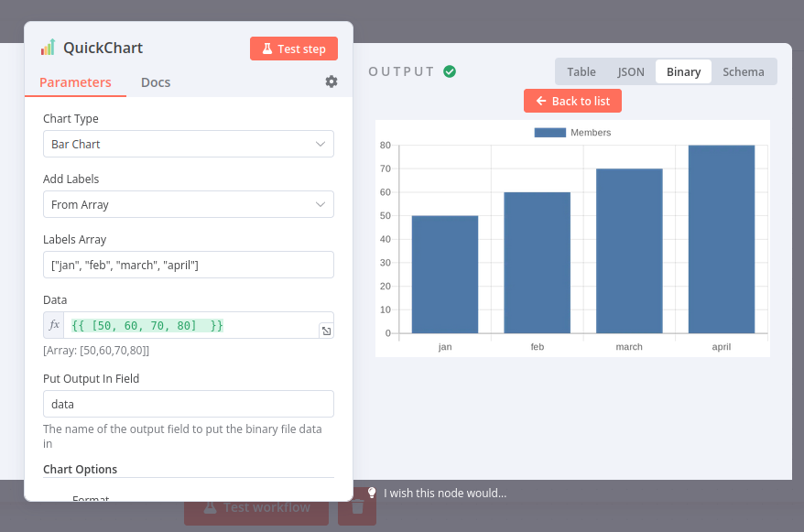Select the Table output view
This screenshot has width=804, height=532.
(581, 71)
